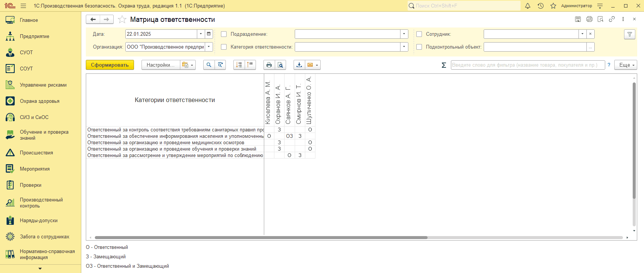Image resolution: width=644 pixels, height=273 pixels.
Task: Open print preview icon in toolbar
Action: point(280,65)
